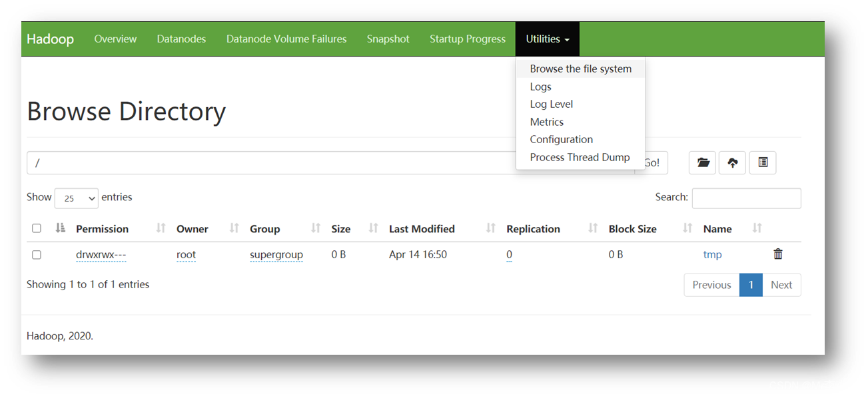The width and height of the screenshot is (868, 398).
Task: Click the Previous pagination button
Action: pos(711,285)
